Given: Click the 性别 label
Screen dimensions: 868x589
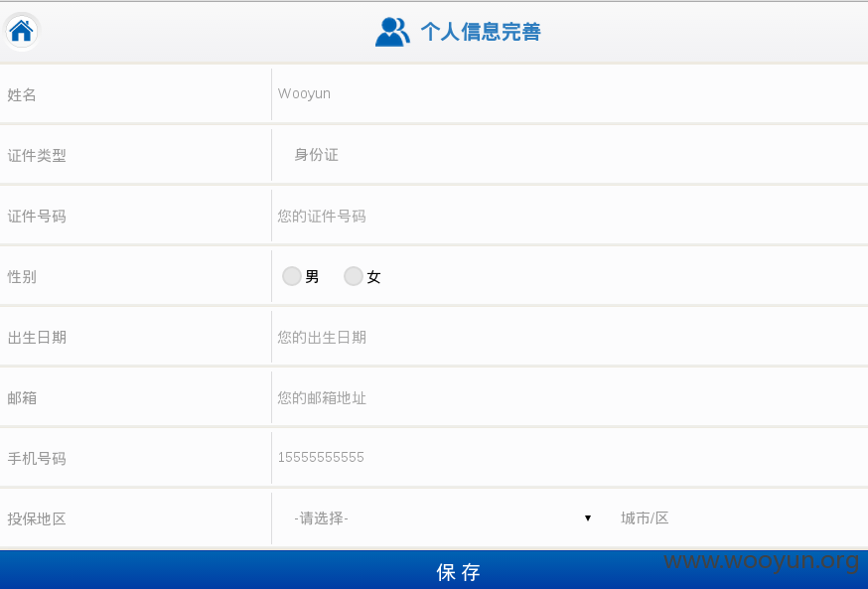Looking at the screenshot, I should pos(22,277).
